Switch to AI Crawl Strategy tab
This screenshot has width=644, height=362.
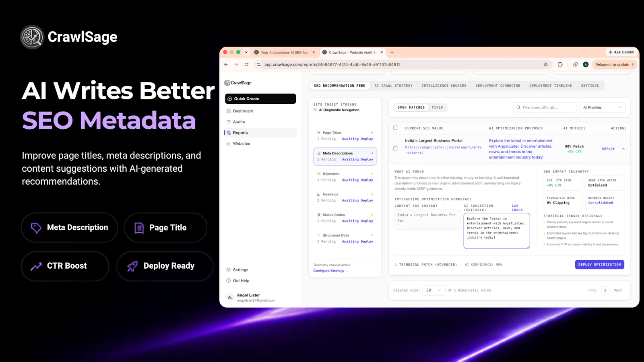click(x=393, y=86)
